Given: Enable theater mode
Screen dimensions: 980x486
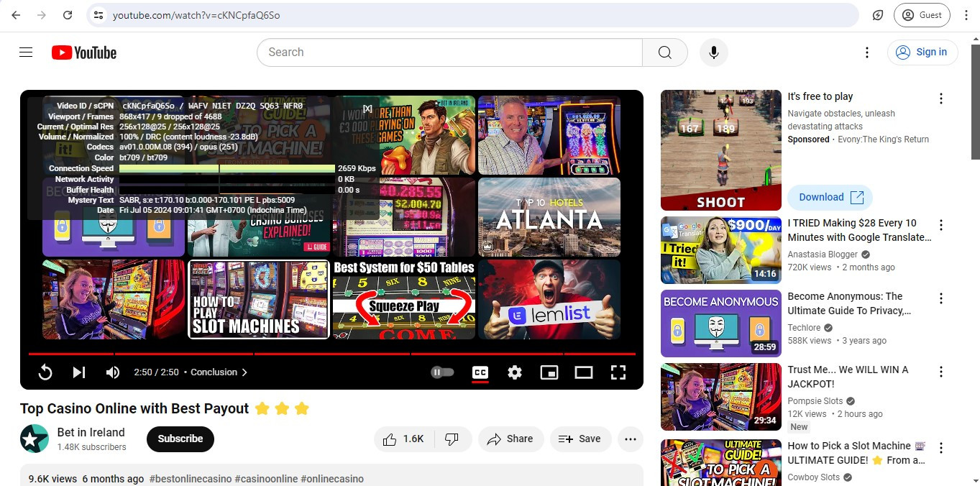Looking at the screenshot, I should click(584, 372).
